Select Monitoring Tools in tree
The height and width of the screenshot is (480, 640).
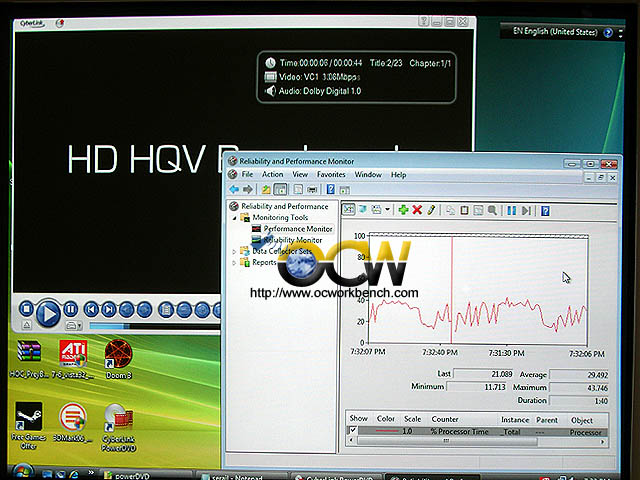coord(280,217)
